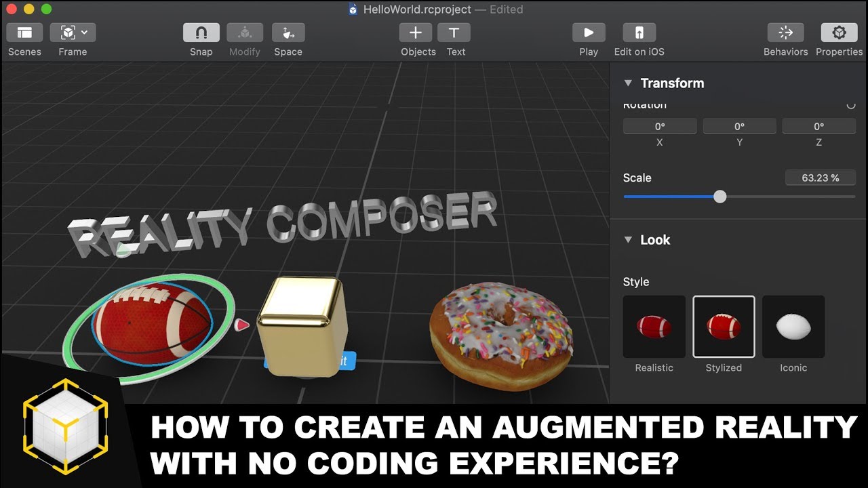Click Edit on iOS button
The image size is (868, 488).
(x=639, y=33)
